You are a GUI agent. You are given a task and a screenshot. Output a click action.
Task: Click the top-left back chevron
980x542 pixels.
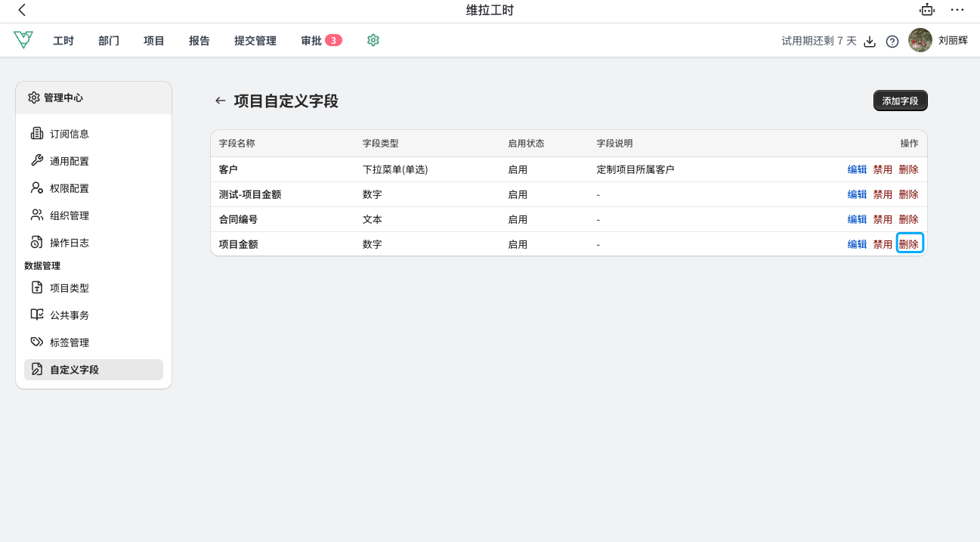click(x=22, y=10)
